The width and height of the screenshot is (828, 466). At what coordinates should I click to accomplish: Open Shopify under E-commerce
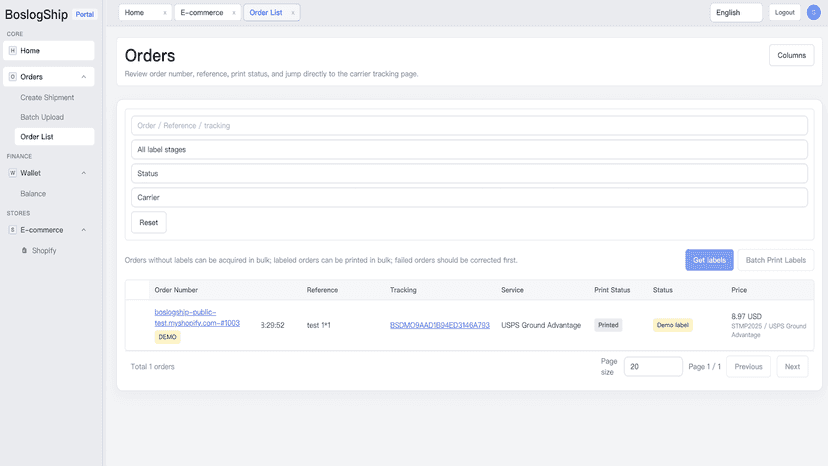pyautogui.click(x=44, y=250)
